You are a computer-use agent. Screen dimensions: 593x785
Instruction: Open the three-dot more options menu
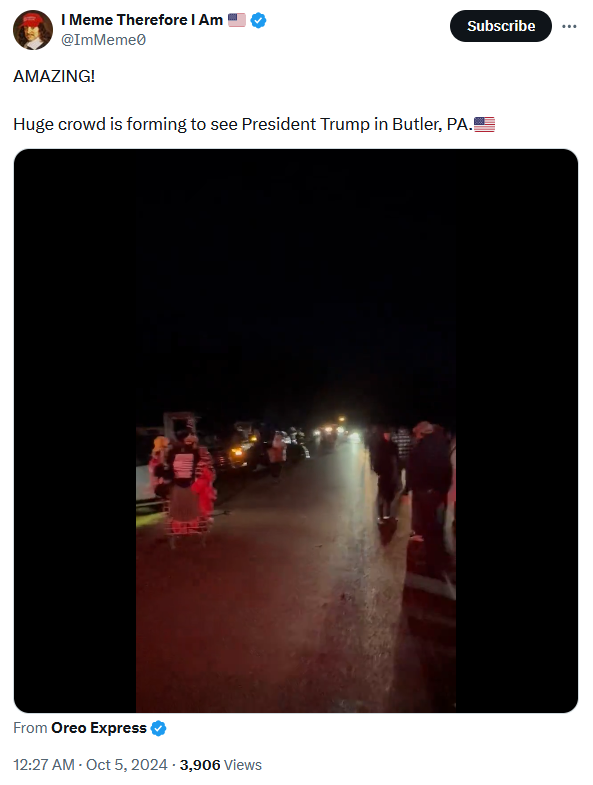(x=569, y=26)
